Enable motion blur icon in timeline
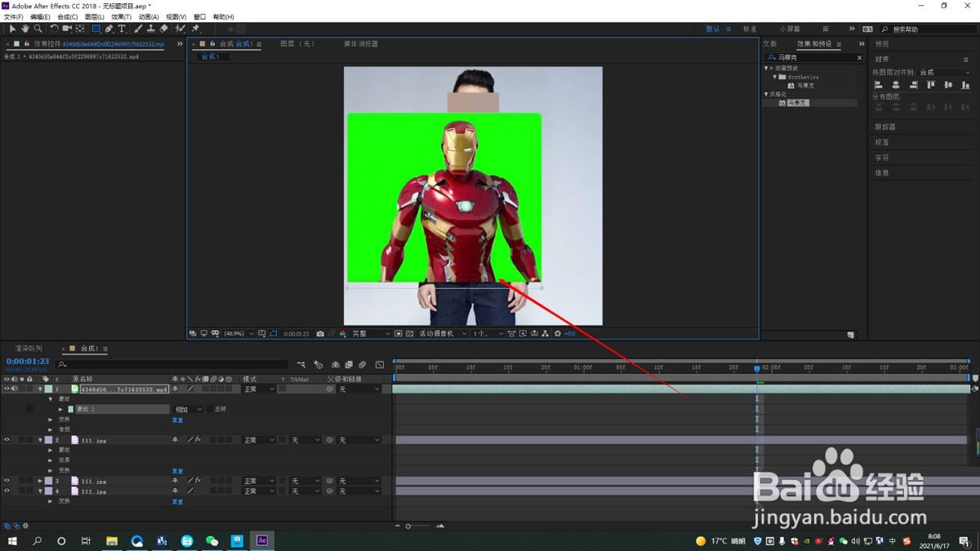This screenshot has width=980, height=551. coord(362,364)
